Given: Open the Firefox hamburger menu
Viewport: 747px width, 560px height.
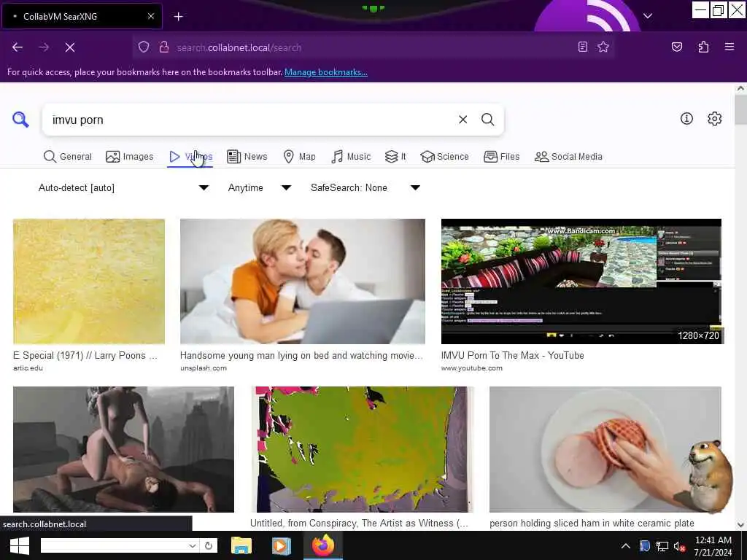Looking at the screenshot, I should [729, 47].
